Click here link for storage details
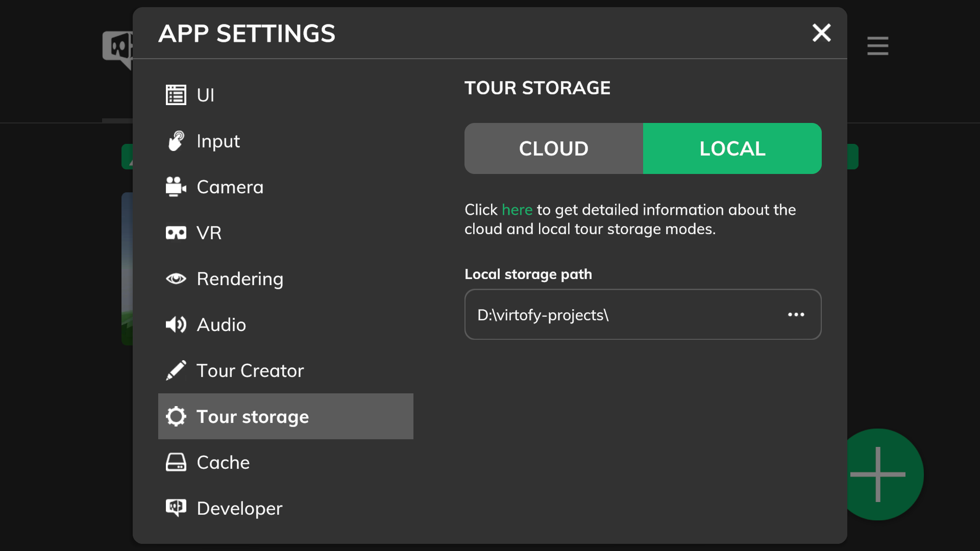The width and height of the screenshot is (980, 551). click(x=516, y=209)
